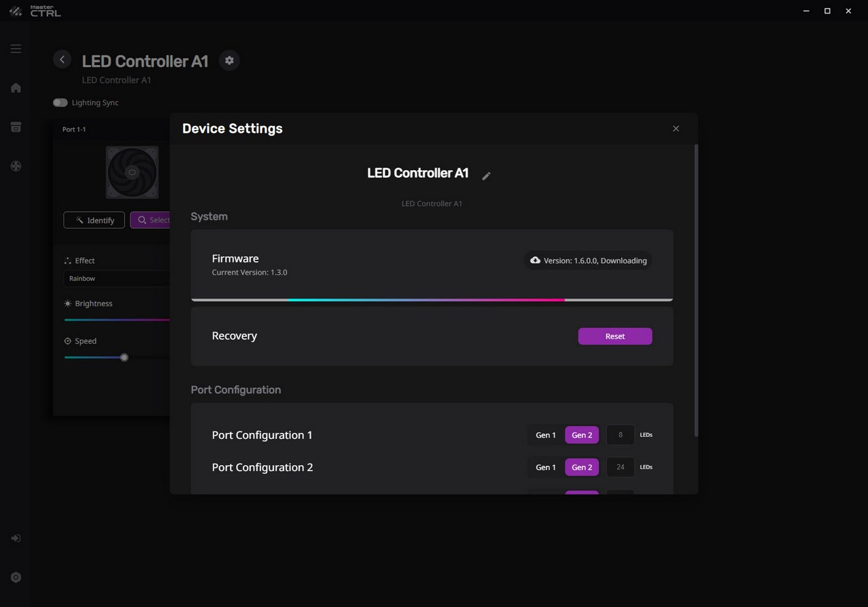This screenshot has height=607, width=868.
Task: Close the Device Settings dialog
Action: pos(675,129)
